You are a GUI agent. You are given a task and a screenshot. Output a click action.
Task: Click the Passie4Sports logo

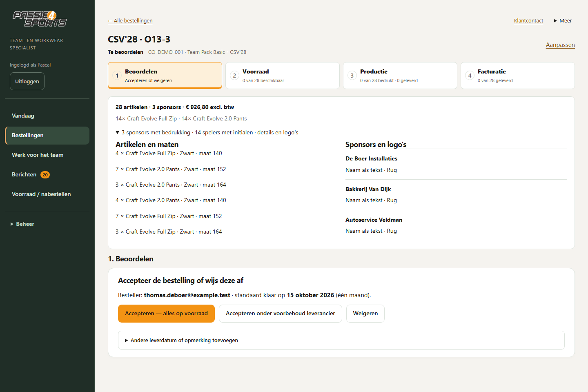tap(40, 19)
